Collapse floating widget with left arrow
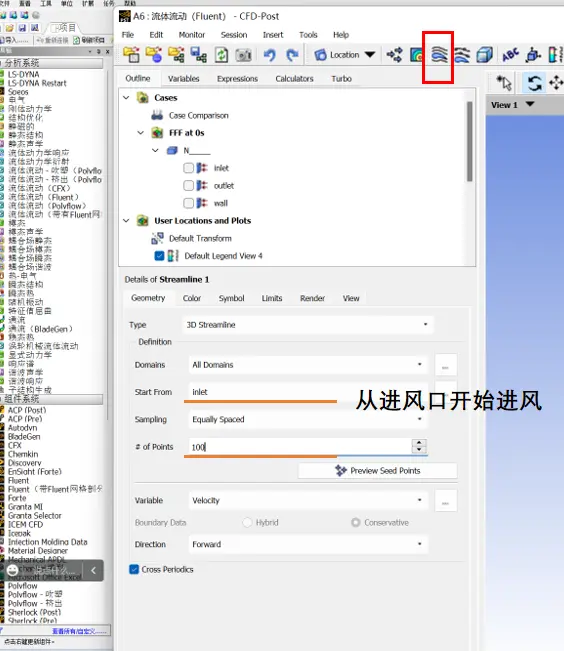 click(x=93, y=570)
